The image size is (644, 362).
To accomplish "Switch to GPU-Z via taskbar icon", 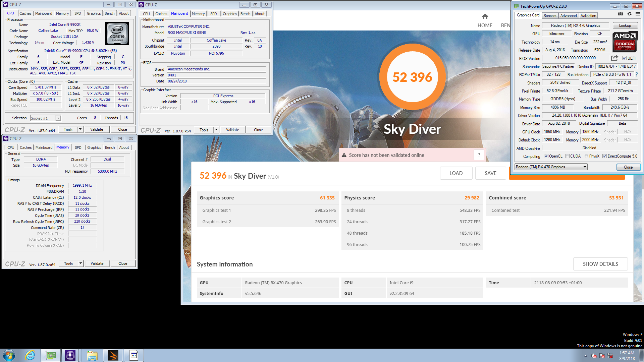I will [x=51, y=355].
